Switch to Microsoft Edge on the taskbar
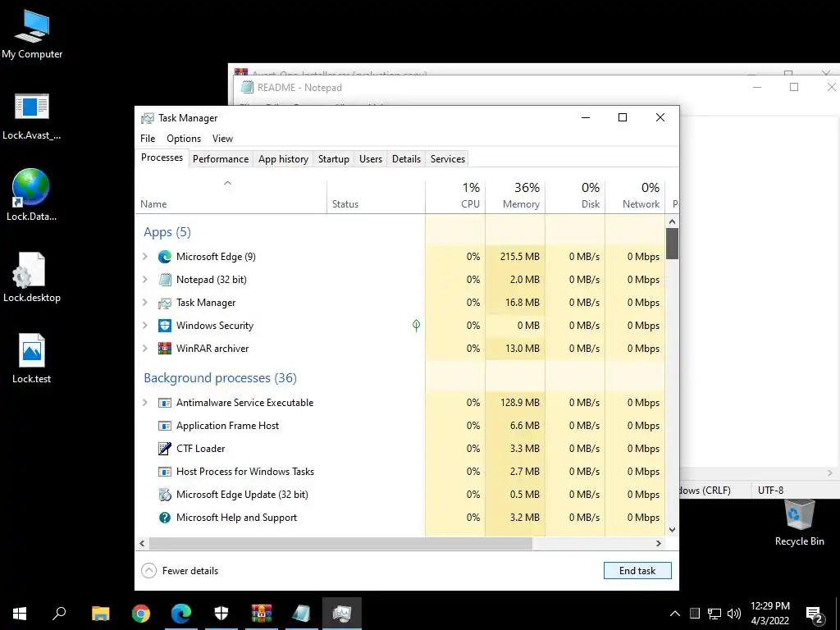The height and width of the screenshot is (630, 840). tap(181, 614)
